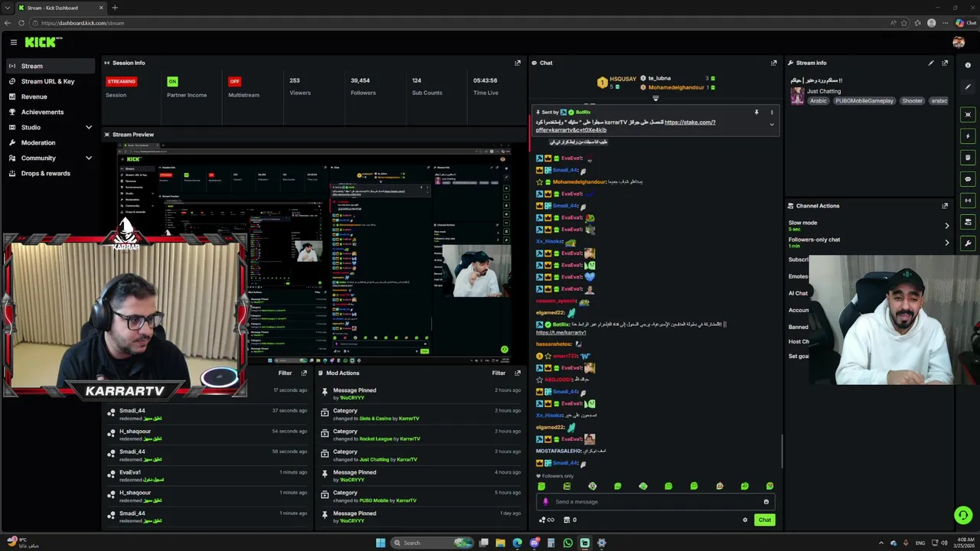The image size is (980, 551).
Task: Click the PUBGMobileGameplay stream tag
Action: coord(864,100)
